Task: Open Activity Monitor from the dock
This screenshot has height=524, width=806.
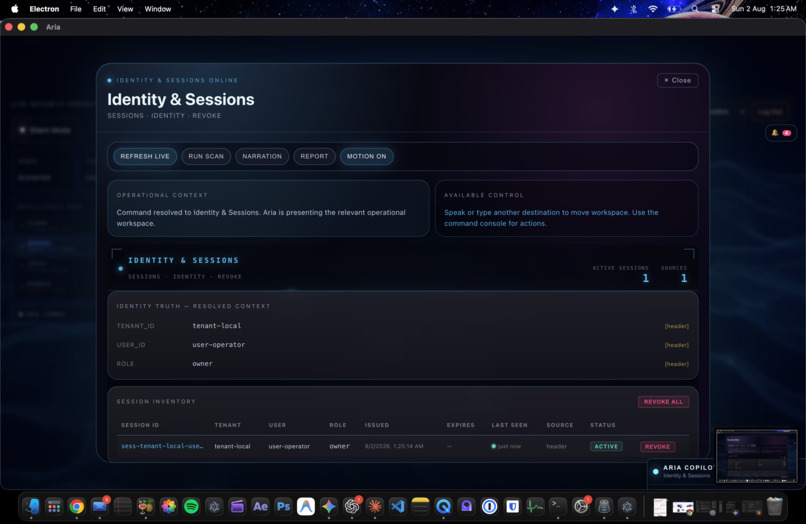Action: pyautogui.click(x=535, y=507)
